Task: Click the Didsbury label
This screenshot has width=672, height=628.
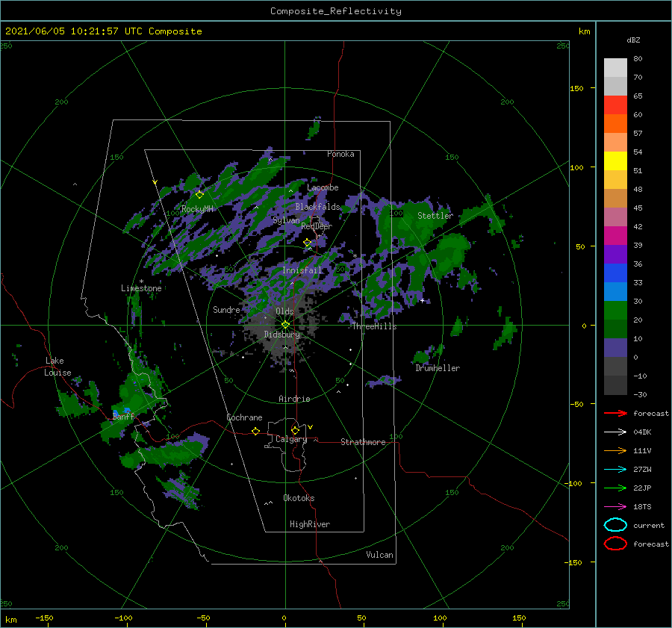Action: point(281,335)
